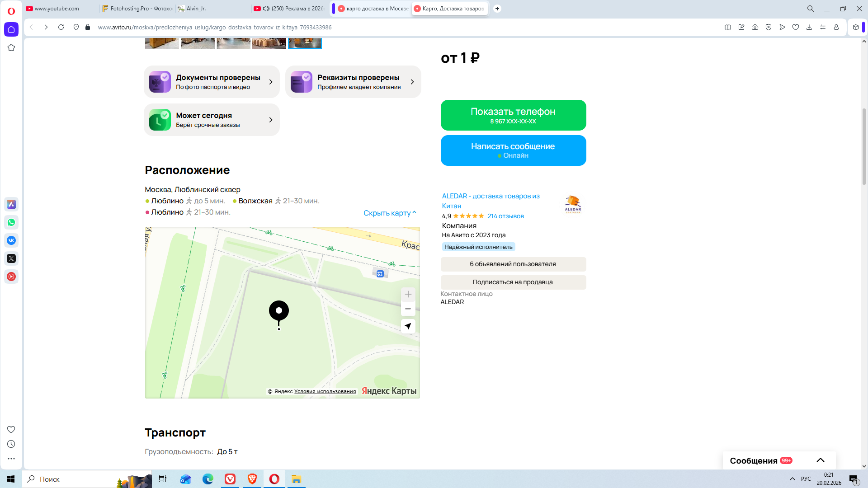Screen dimensions: 868x488
Task: Click the map geolocation arrow button
Action: point(408,326)
